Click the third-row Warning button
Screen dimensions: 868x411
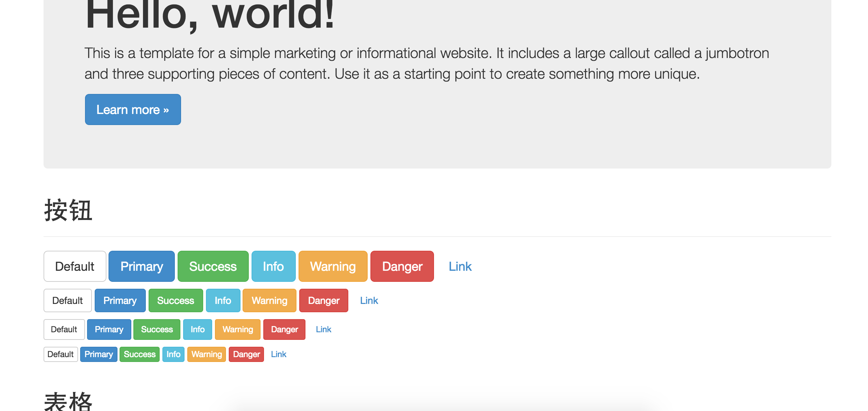coord(237,329)
